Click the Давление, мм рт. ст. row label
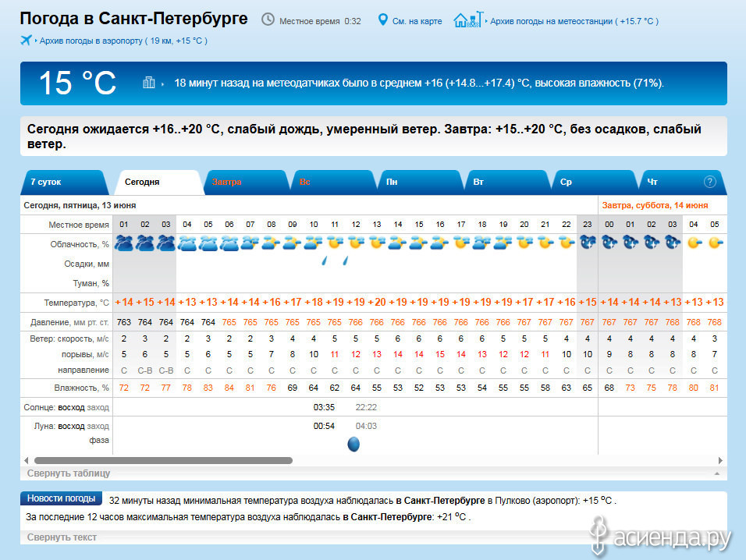The width and height of the screenshot is (746, 560). click(69, 322)
